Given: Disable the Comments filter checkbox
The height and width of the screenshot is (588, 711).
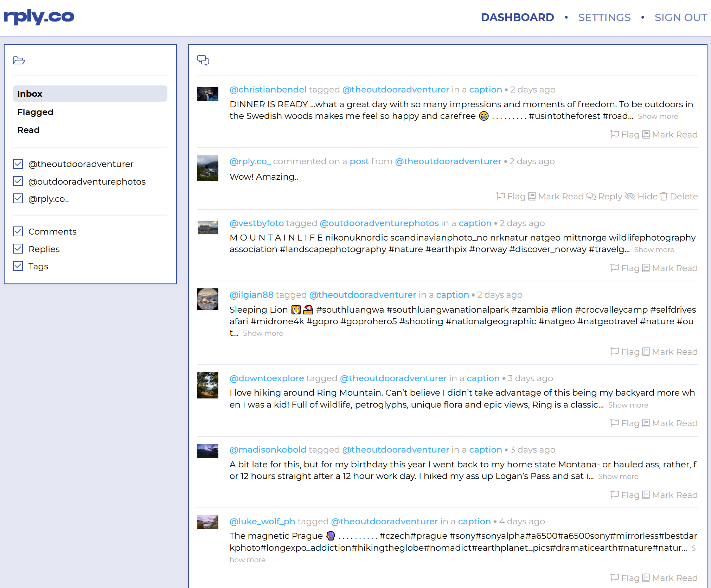Looking at the screenshot, I should (18, 231).
